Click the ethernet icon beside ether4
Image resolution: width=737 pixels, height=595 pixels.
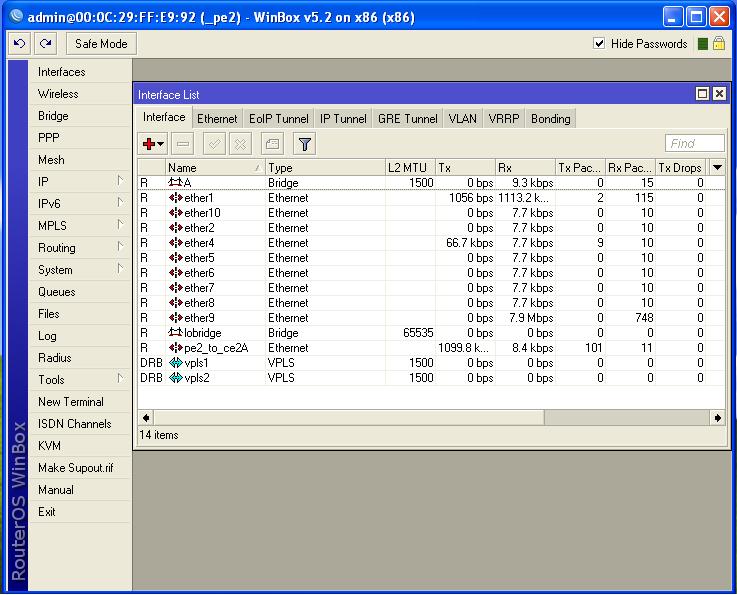pyautogui.click(x=175, y=243)
